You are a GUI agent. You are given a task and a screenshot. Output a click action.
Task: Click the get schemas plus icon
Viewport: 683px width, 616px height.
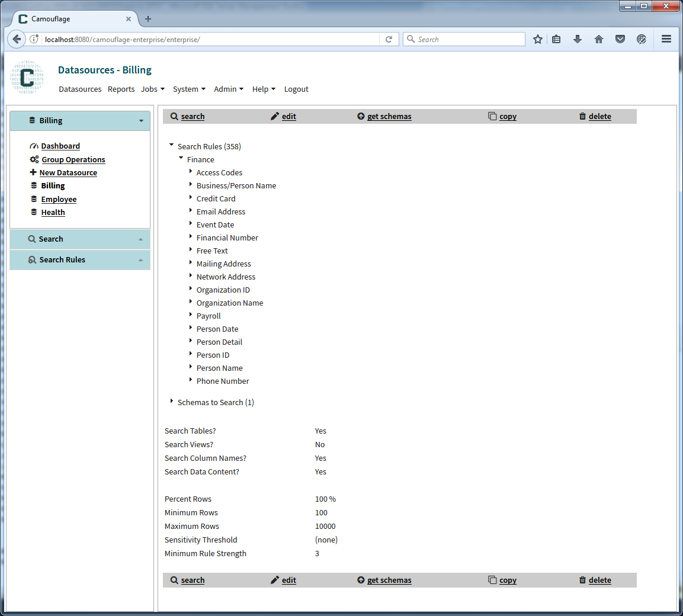pos(360,116)
